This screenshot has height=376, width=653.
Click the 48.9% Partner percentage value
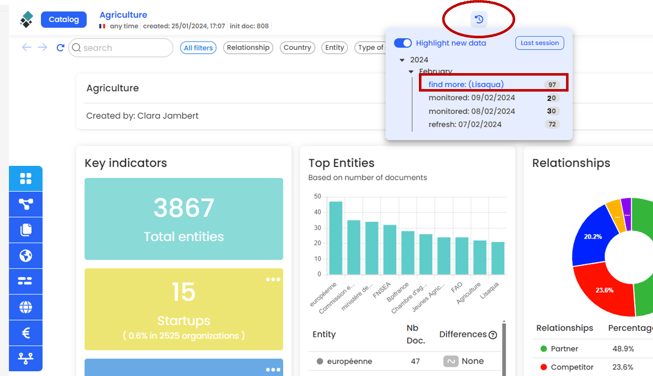coord(623,349)
